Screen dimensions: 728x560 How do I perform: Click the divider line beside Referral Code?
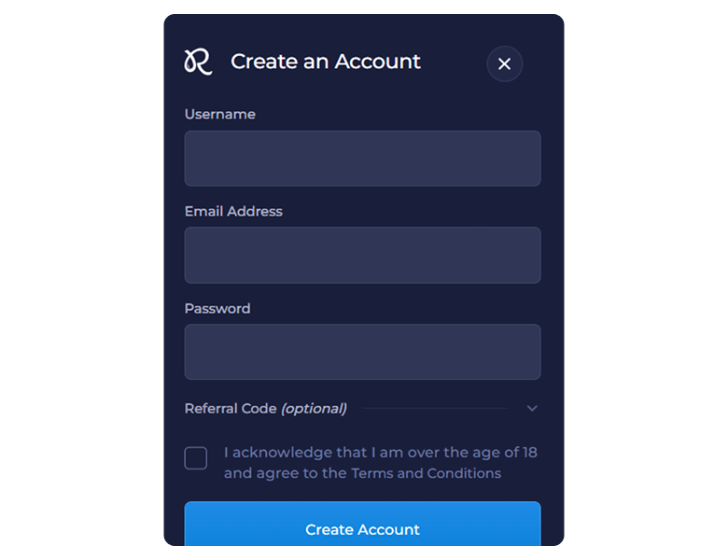(434, 408)
